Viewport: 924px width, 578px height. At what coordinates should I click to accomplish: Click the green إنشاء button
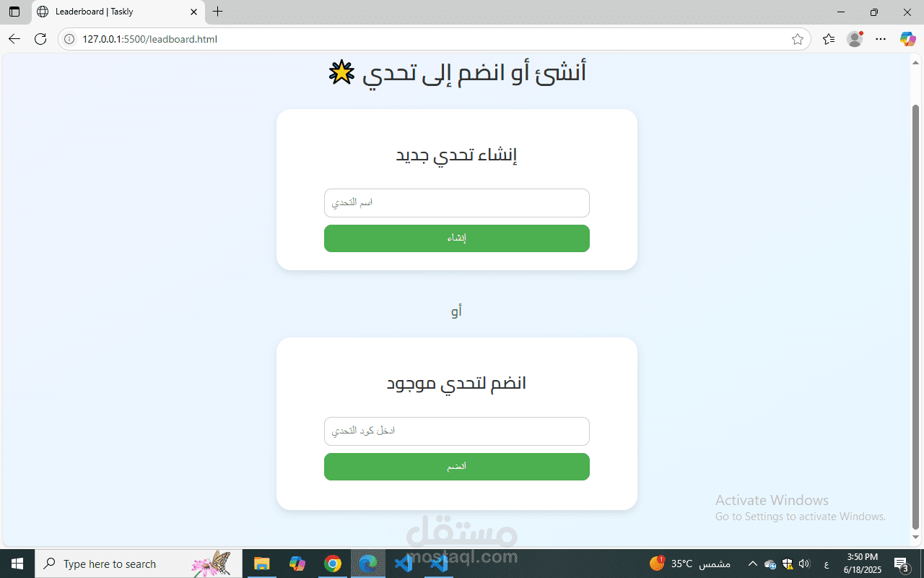point(457,238)
